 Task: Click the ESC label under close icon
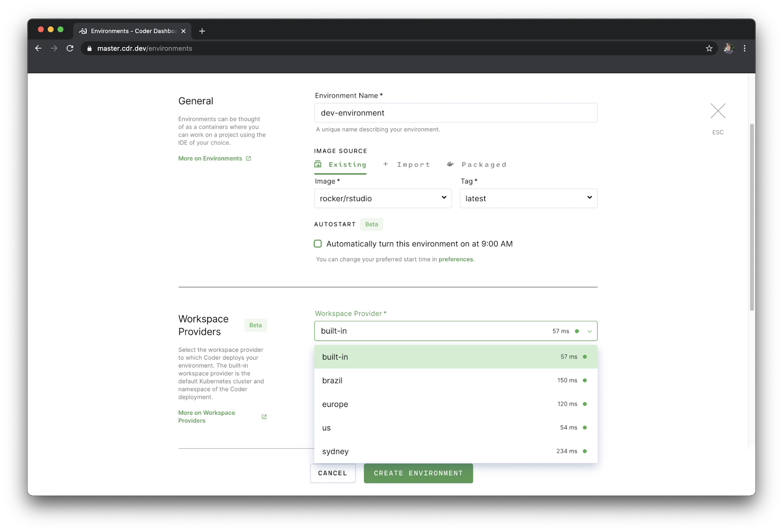click(718, 132)
